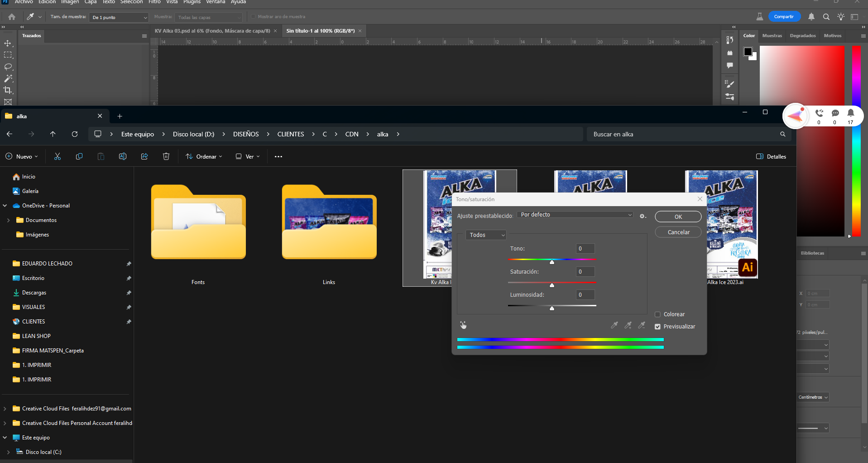868x463 pixels.
Task: Select the Crop tool
Action: [x=8, y=90]
